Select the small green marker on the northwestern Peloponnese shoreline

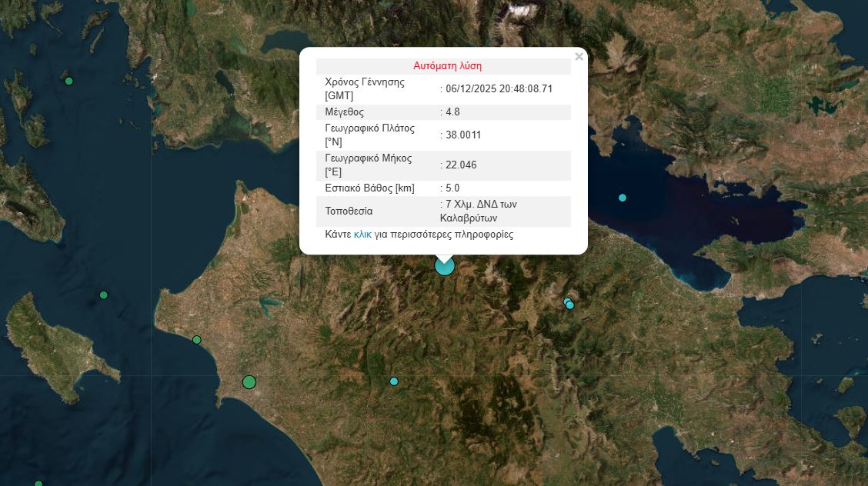pyautogui.click(x=197, y=339)
